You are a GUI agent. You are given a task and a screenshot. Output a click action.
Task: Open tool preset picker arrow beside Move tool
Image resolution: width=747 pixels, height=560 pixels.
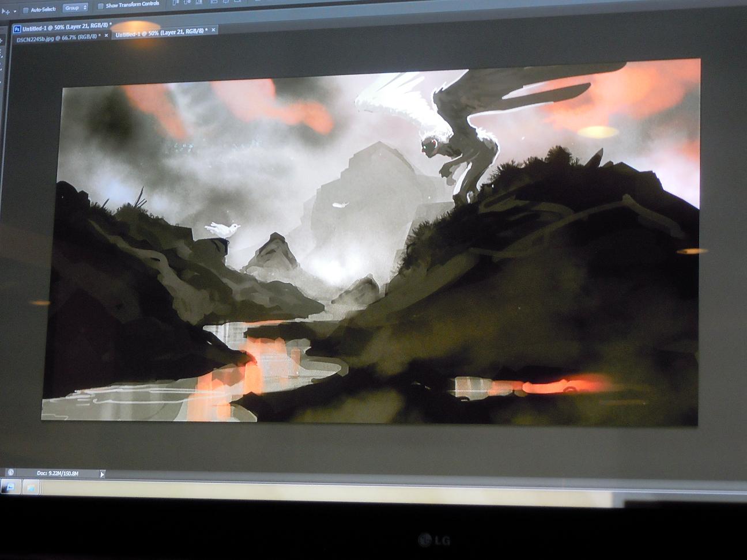coord(14,11)
